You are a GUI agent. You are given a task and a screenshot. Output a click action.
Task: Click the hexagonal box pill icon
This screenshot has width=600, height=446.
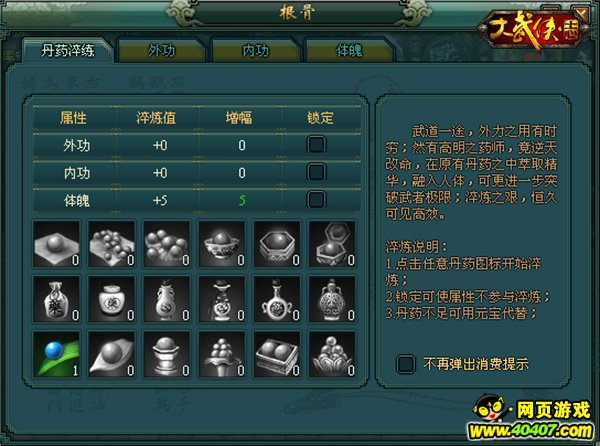277,244
